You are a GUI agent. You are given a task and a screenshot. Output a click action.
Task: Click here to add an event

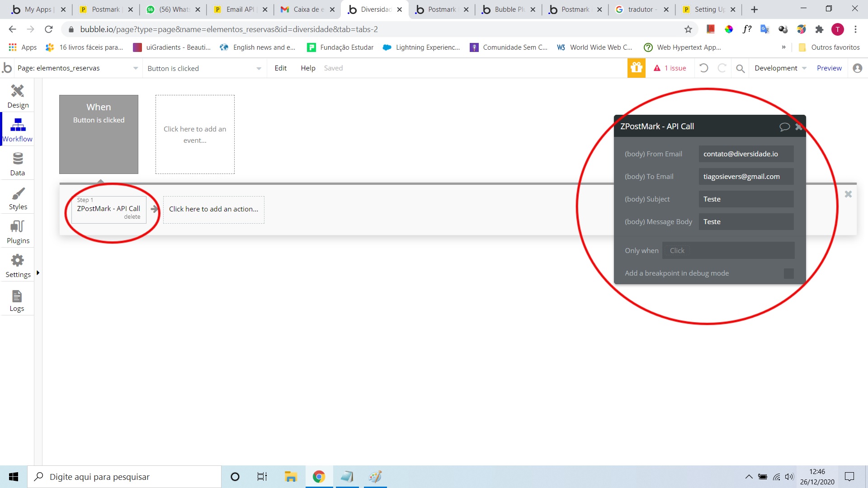click(195, 134)
